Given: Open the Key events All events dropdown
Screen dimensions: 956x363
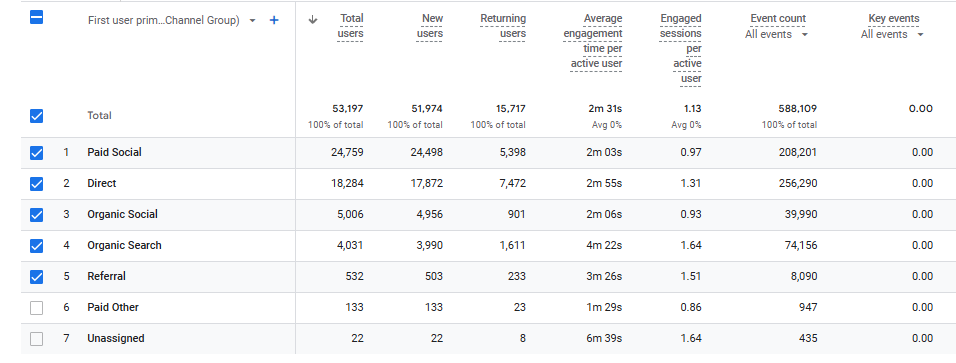Looking at the screenshot, I should (x=893, y=34).
